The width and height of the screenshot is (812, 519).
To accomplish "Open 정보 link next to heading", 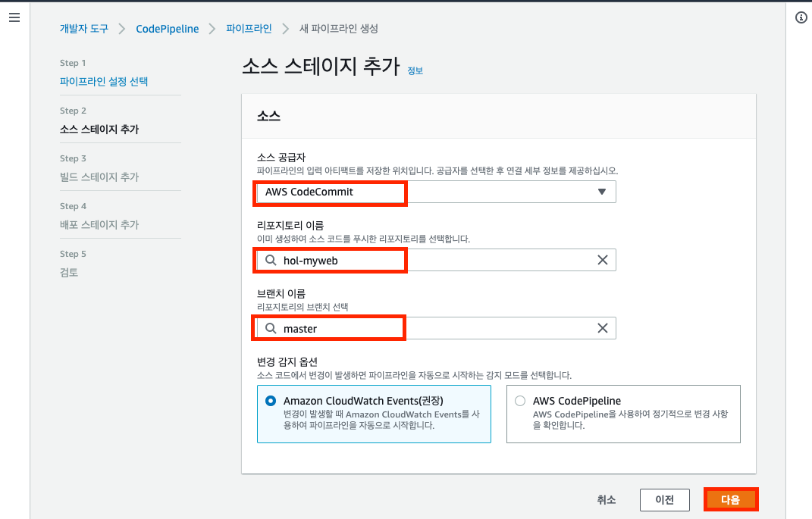I will point(415,71).
